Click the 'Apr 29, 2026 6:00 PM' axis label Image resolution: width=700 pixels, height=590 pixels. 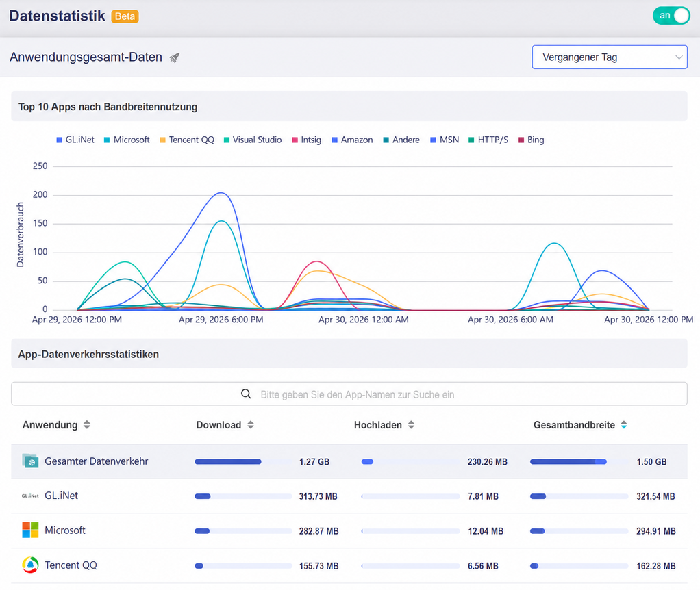(221, 320)
